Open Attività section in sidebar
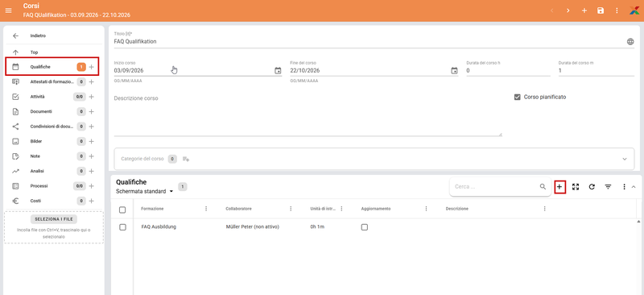 [37, 97]
